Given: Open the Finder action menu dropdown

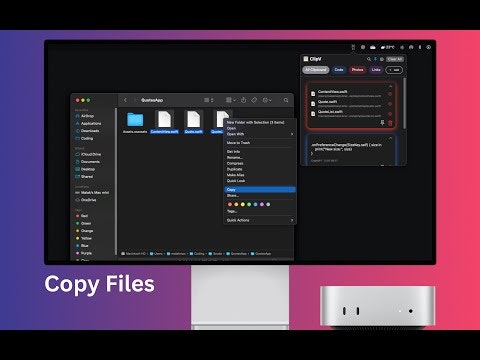Looking at the screenshot, I should [x=267, y=100].
